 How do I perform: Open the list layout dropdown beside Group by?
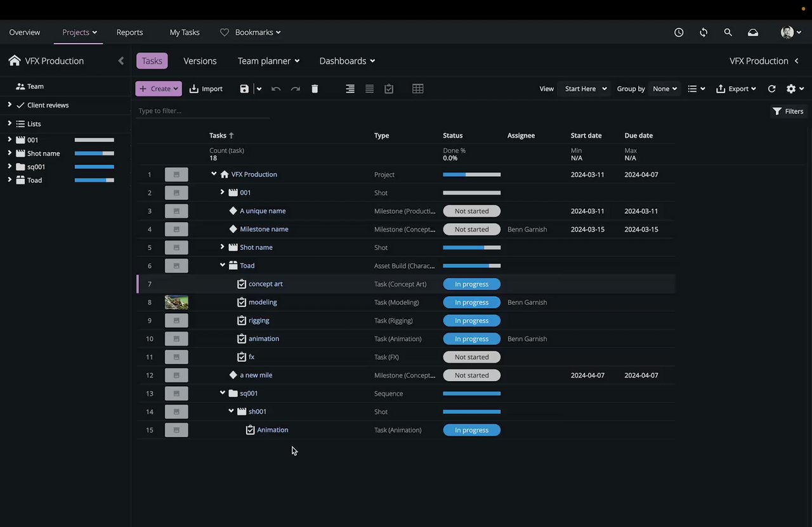(697, 89)
